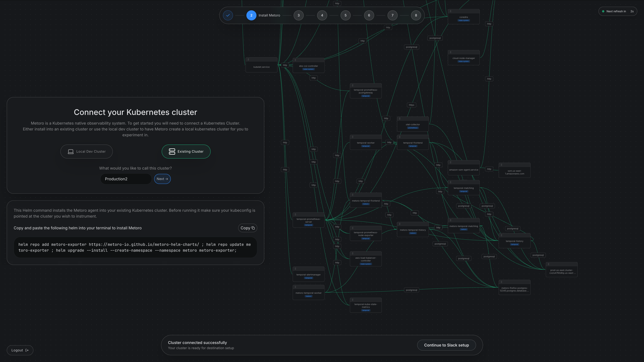Screen dimensions: 644x362
Task: Click the https edge label
Action: 411,105
